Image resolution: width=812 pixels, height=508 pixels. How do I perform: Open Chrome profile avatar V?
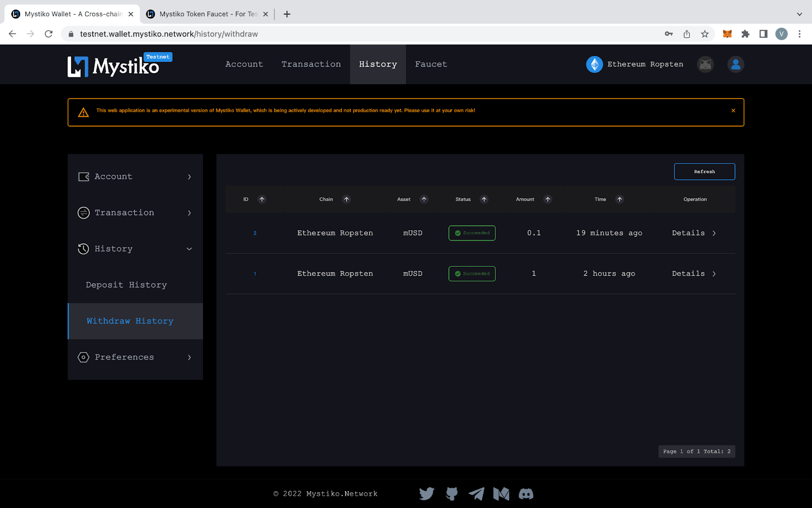[782, 34]
